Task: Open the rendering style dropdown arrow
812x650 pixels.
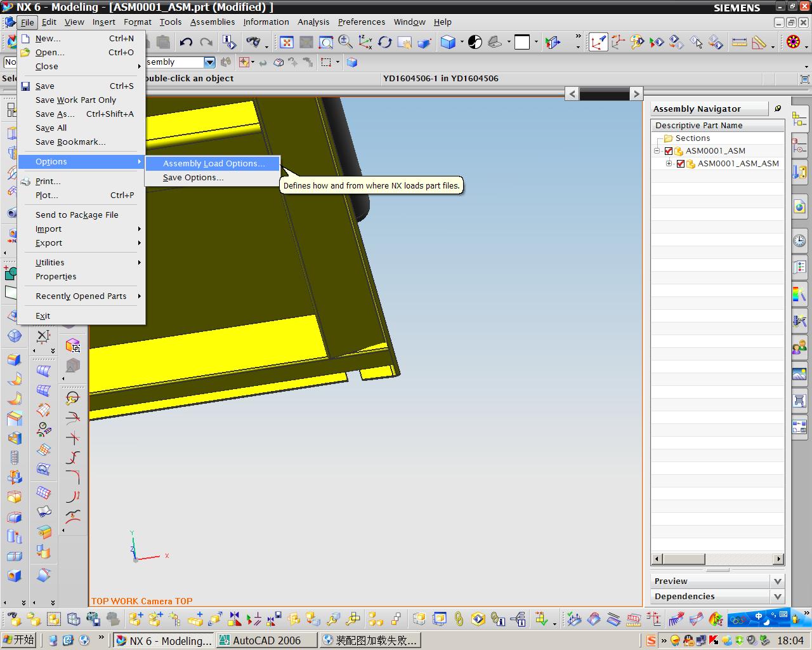Action: coord(462,43)
